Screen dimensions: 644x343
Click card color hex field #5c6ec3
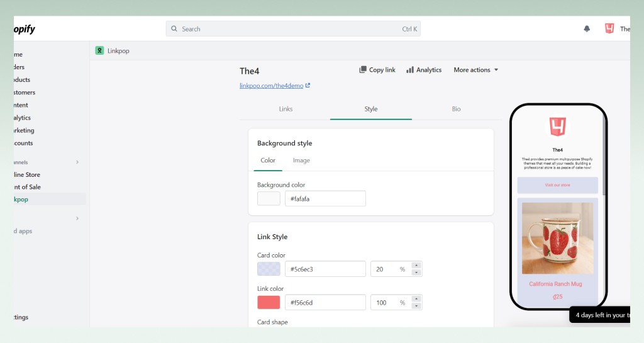(325, 269)
